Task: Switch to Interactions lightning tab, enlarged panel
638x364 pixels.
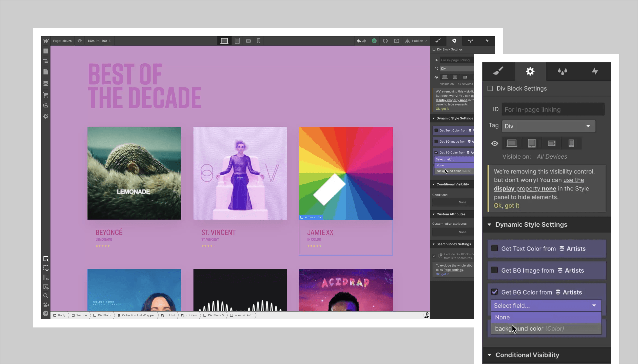Action: pyautogui.click(x=595, y=71)
